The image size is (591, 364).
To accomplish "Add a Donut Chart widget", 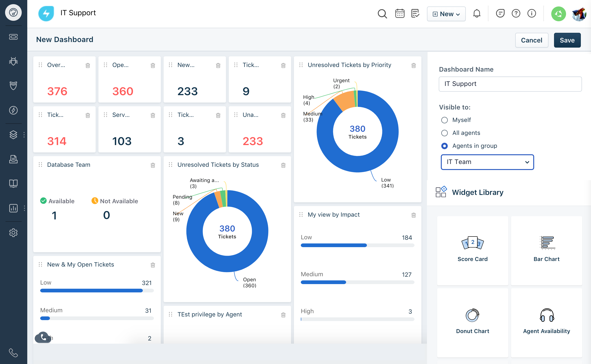I will (x=472, y=322).
